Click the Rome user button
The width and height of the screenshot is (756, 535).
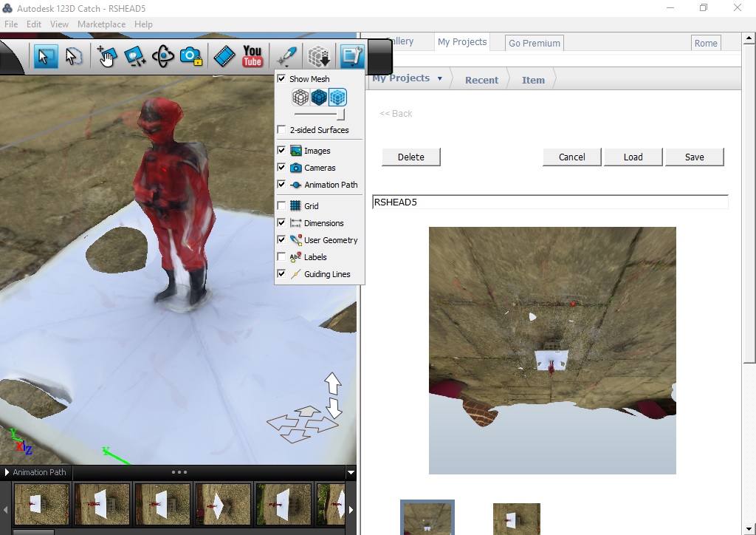point(706,43)
